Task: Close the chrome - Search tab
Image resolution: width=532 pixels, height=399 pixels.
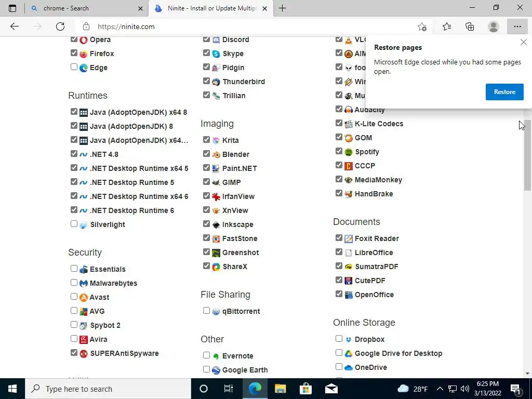Action: [x=140, y=8]
